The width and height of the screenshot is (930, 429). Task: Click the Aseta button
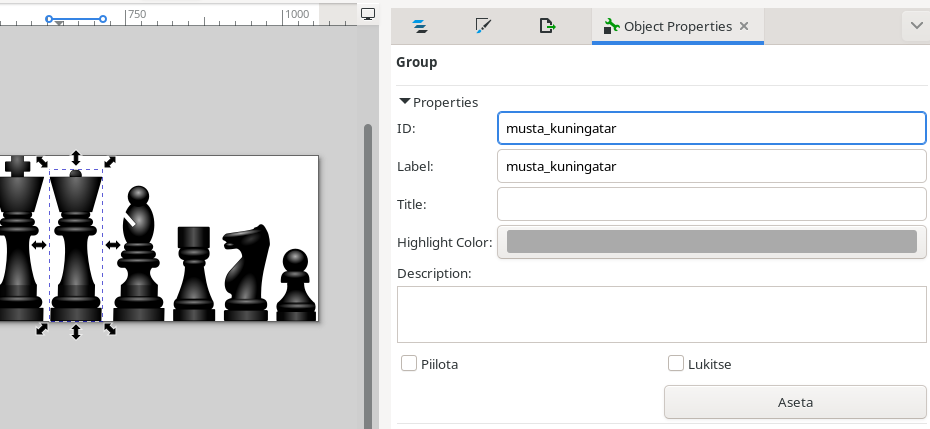pos(795,402)
